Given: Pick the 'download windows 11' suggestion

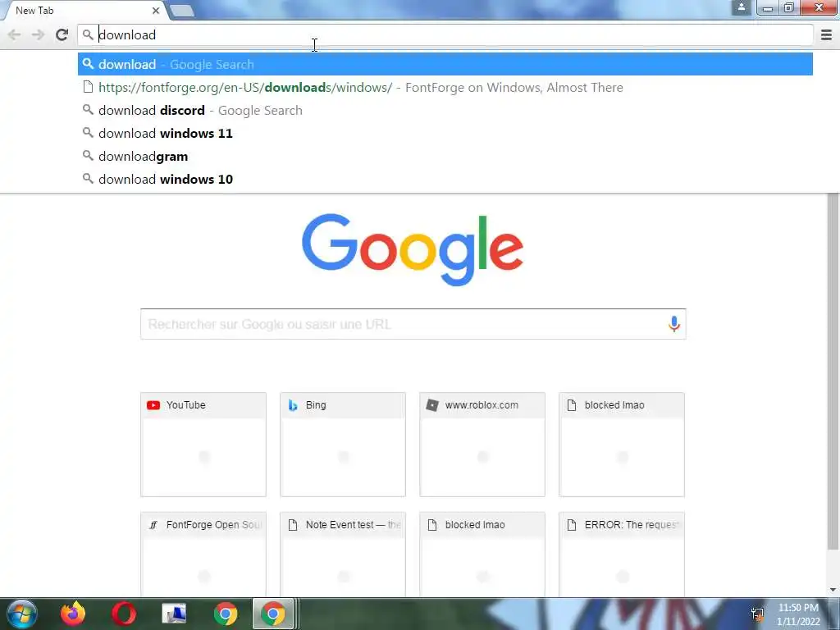Looking at the screenshot, I should [445, 134].
